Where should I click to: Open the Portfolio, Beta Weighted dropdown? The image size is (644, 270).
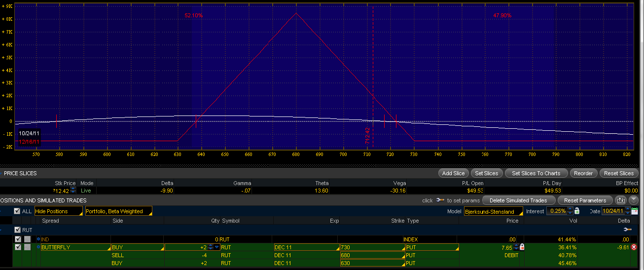(118, 211)
